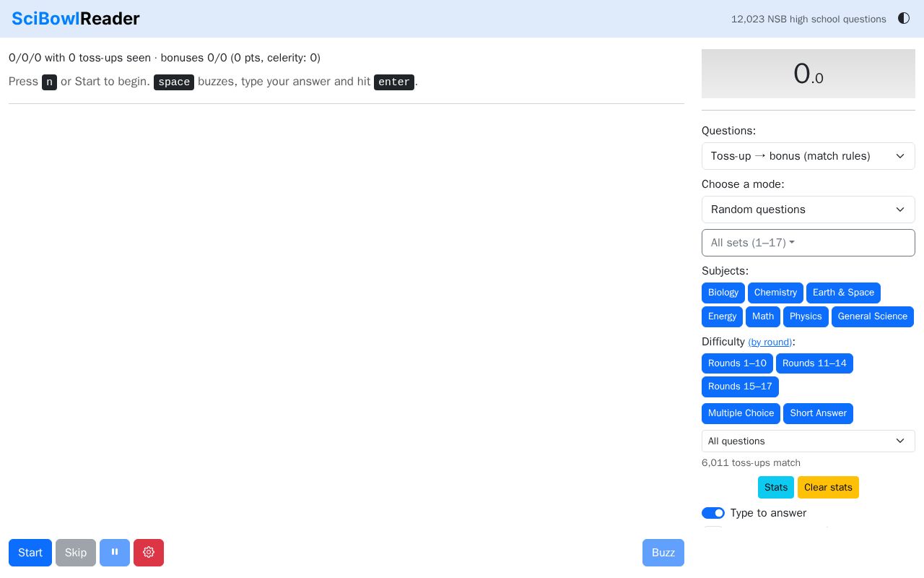Toggle the Math subject filter
Image resolution: width=924 pixels, height=578 pixels.
(763, 316)
